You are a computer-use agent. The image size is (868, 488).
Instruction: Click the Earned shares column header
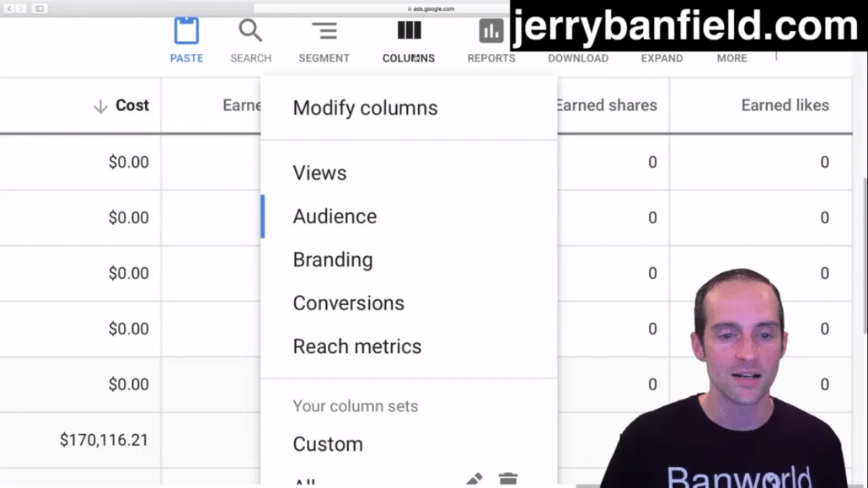click(x=606, y=105)
